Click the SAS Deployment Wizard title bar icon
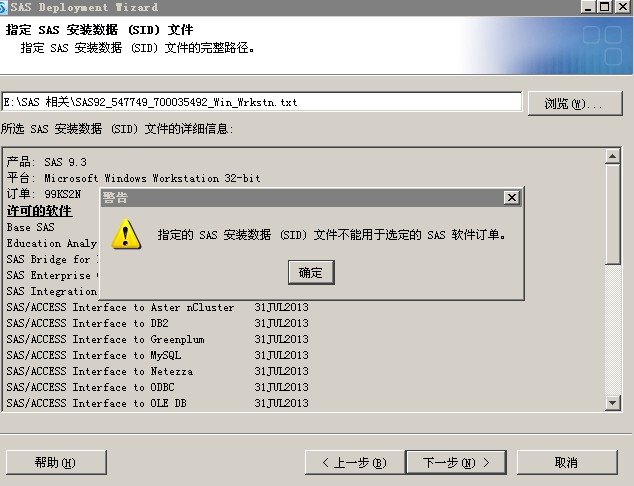This screenshot has width=634, height=486. [3, 7]
